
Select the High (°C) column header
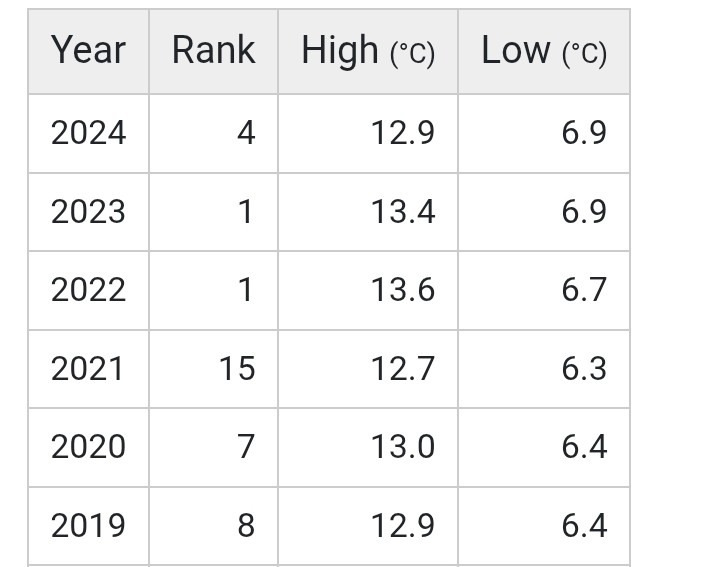[x=368, y=51]
